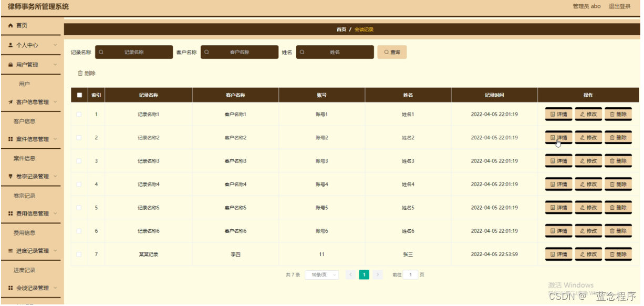
Task: Open the 10条/页 page size dropdown
Action: click(321, 274)
